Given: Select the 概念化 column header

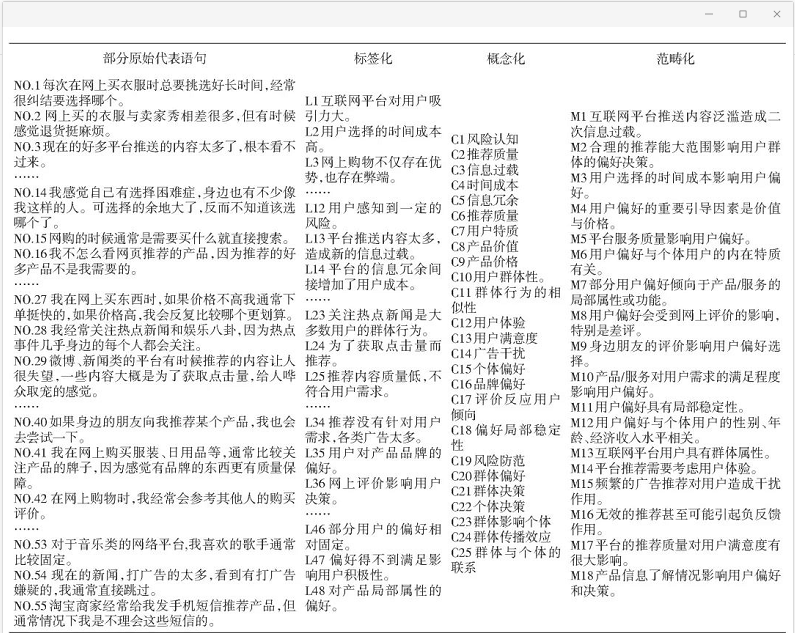Looking at the screenshot, I should click(x=505, y=59).
